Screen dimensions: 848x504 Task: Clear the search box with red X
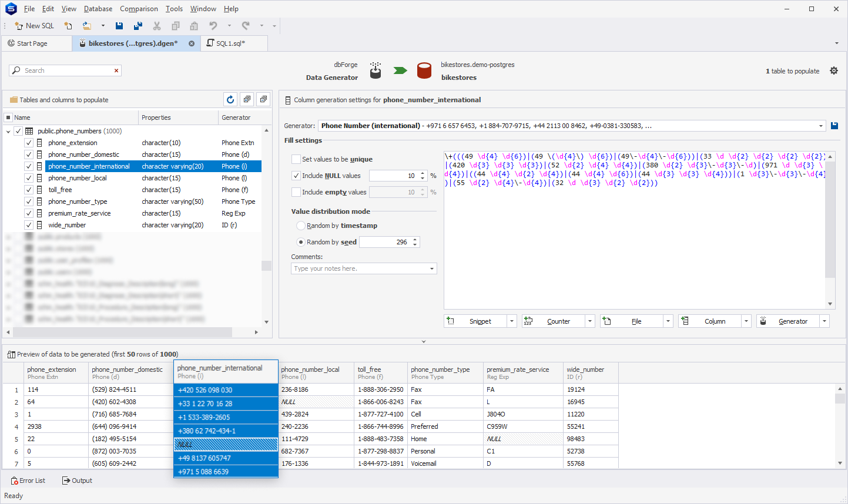click(116, 70)
